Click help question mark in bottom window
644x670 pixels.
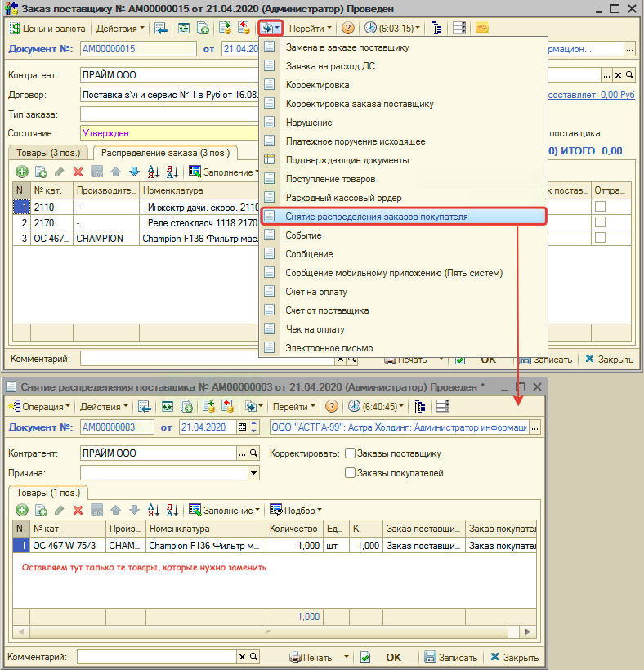click(x=332, y=406)
